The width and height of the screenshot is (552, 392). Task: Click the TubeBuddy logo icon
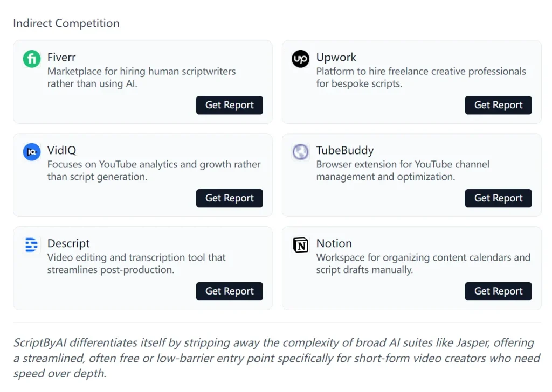point(301,152)
